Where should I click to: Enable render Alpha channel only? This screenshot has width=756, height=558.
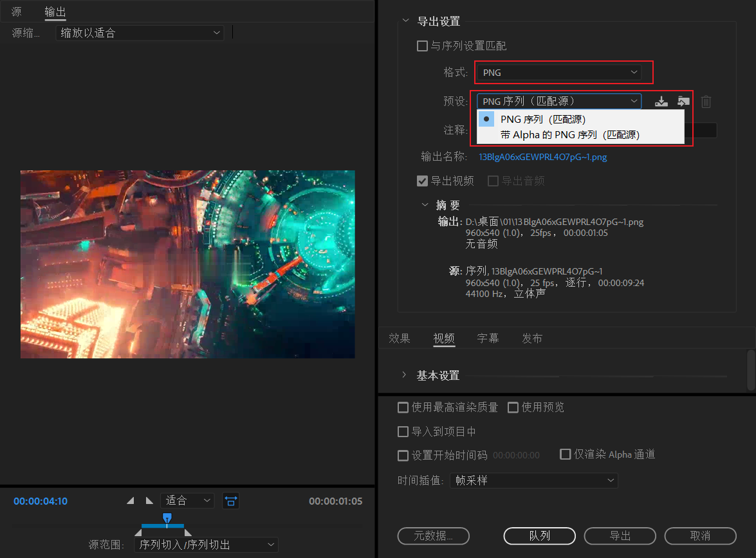click(x=565, y=454)
